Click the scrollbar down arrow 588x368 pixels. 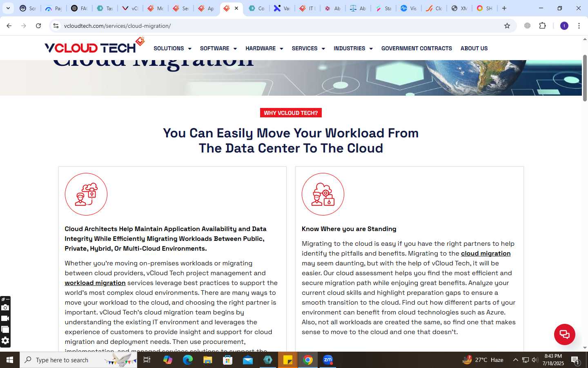585,348
